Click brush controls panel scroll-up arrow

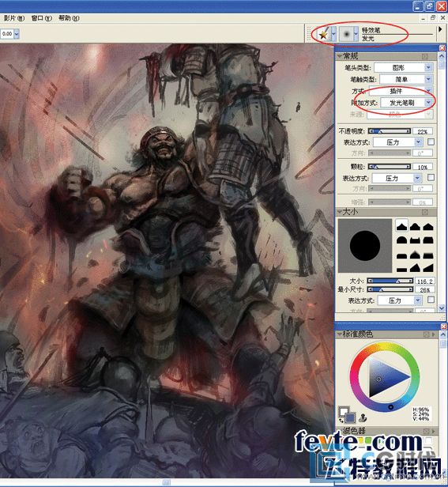[442, 57]
